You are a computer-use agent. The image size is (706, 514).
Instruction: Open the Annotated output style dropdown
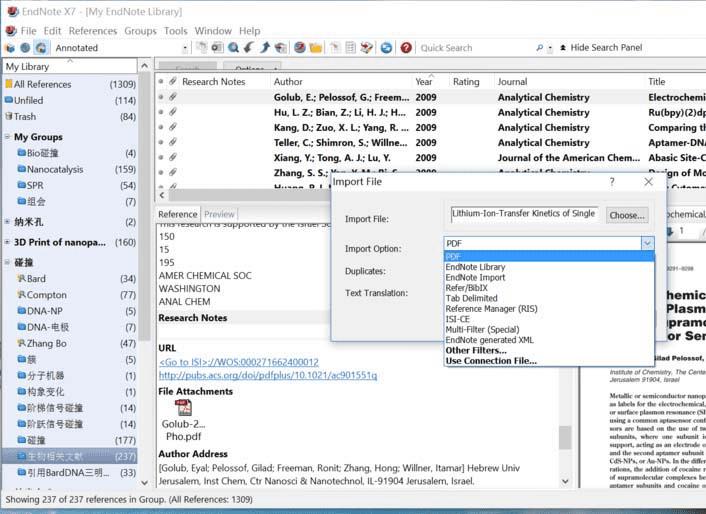184,48
